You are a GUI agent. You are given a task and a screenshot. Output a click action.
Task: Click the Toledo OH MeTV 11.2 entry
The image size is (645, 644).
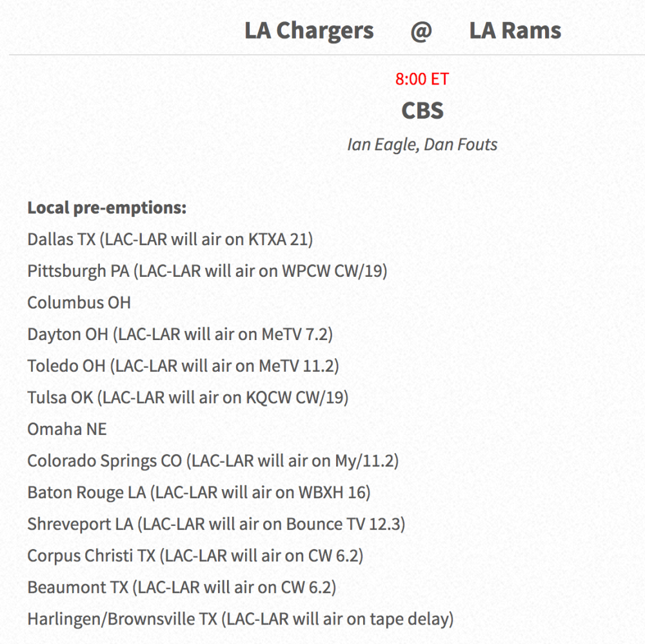coord(183,367)
